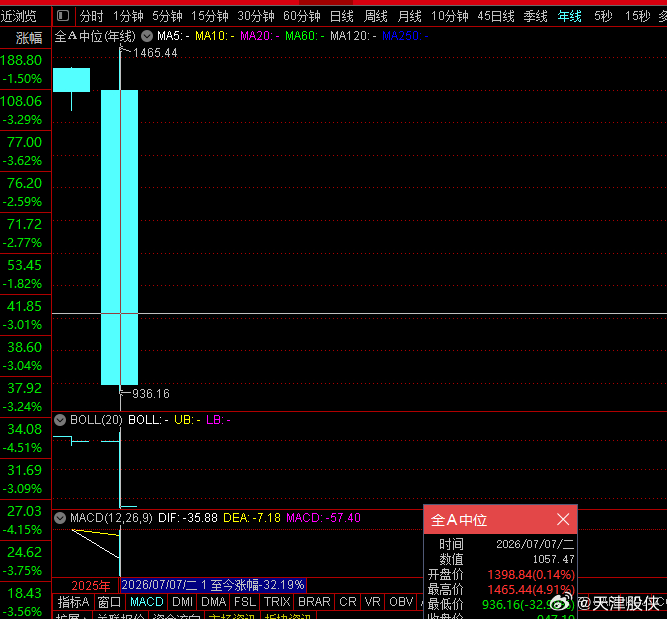
Task: Expand the MACD(12,26,9) indicator dropdown
Action: pyautogui.click(x=60, y=518)
